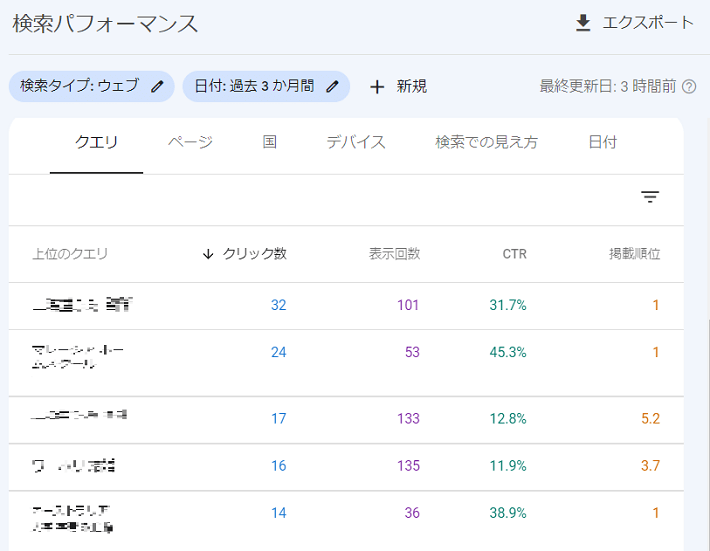Click the CTR value 38.9%
Image resolution: width=710 pixels, height=551 pixels.
point(508,513)
